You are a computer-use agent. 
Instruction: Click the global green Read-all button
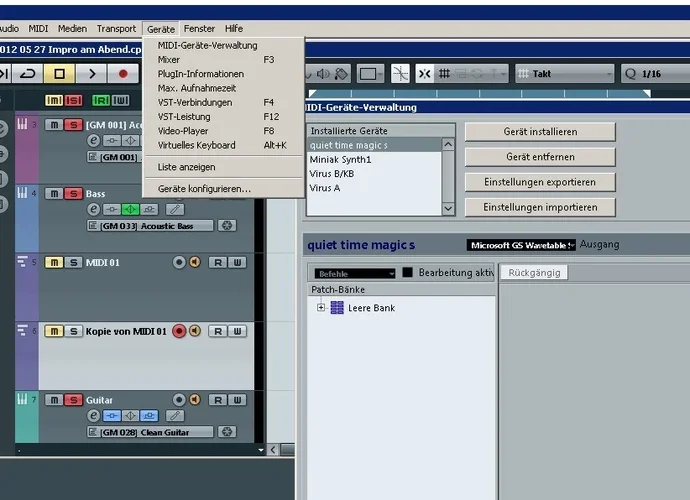pyautogui.click(x=101, y=100)
